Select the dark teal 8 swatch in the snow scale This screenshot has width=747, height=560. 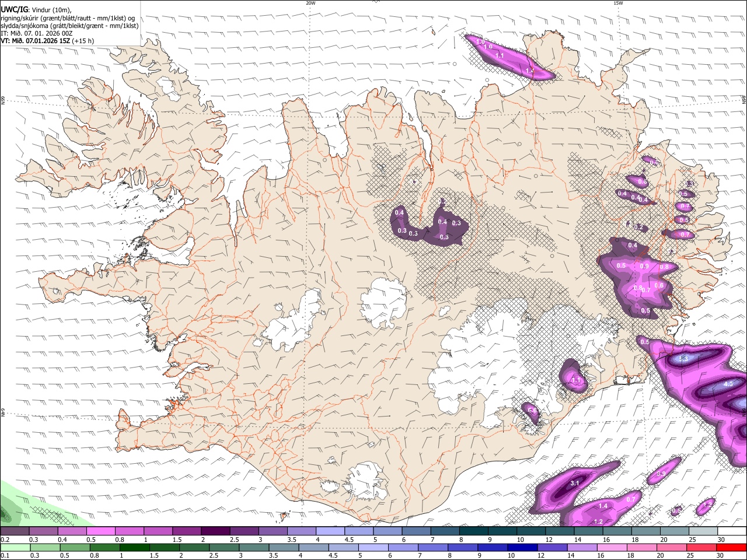[x=474, y=531]
